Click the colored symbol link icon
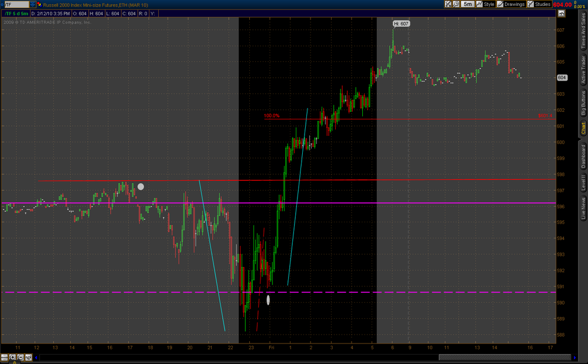The width and height of the screenshot is (588, 364). 39,5
